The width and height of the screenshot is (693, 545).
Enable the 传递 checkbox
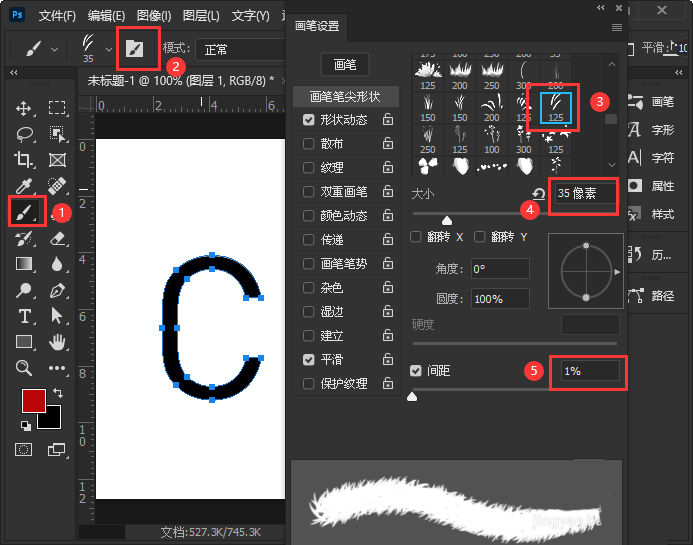308,240
